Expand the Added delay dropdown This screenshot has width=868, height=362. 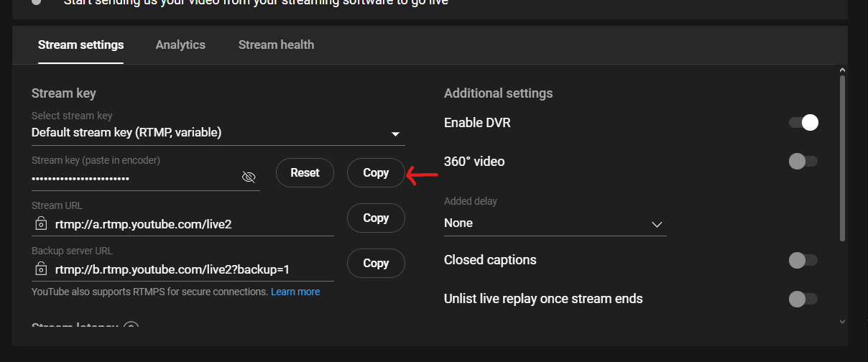(555, 223)
